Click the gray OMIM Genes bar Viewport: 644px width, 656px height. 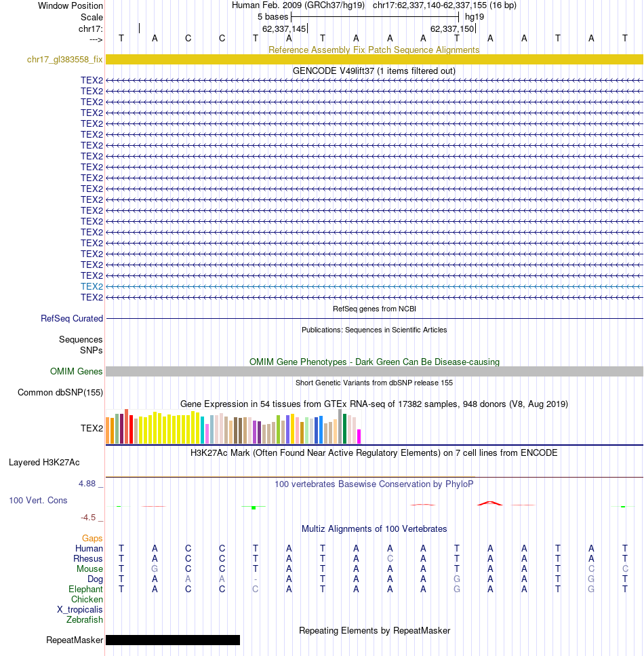(x=374, y=372)
